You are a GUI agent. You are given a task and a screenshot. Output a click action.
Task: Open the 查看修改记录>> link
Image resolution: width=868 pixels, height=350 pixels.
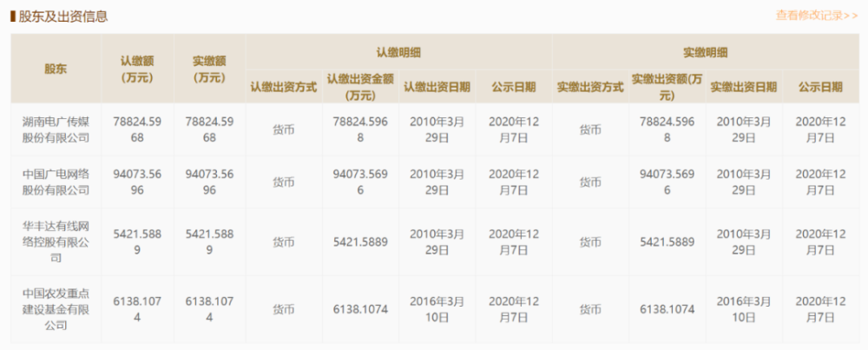pyautogui.click(x=817, y=16)
